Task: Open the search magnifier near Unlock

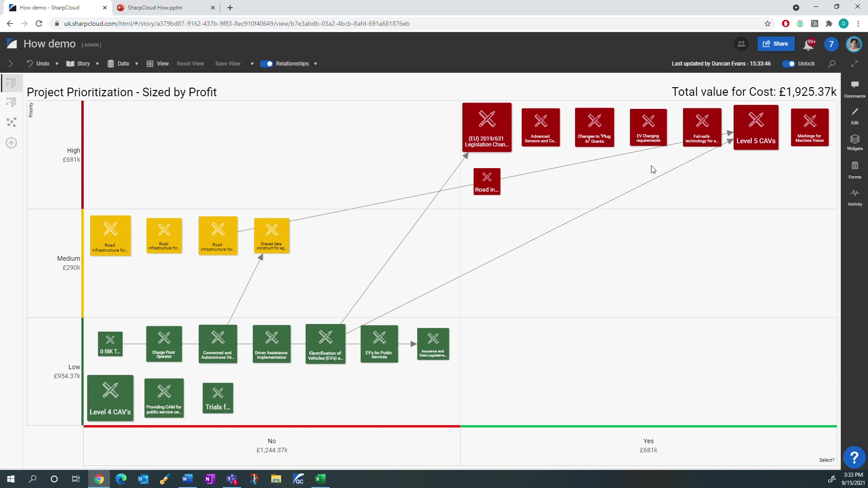Action: pyautogui.click(x=831, y=64)
